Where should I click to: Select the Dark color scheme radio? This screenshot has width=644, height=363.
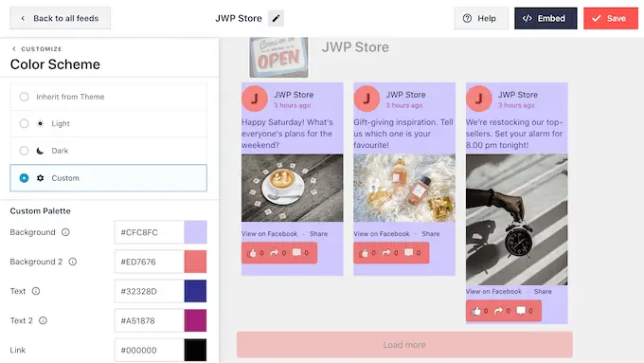pos(24,151)
